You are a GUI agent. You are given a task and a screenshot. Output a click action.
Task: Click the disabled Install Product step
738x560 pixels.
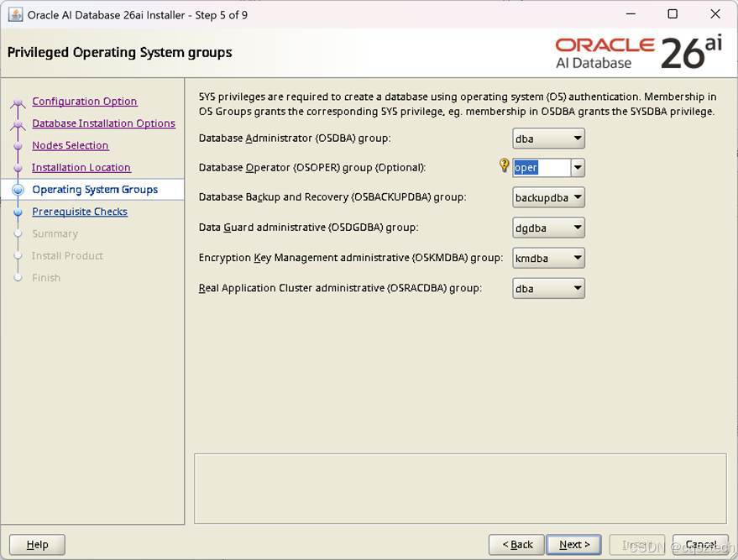[67, 255]
